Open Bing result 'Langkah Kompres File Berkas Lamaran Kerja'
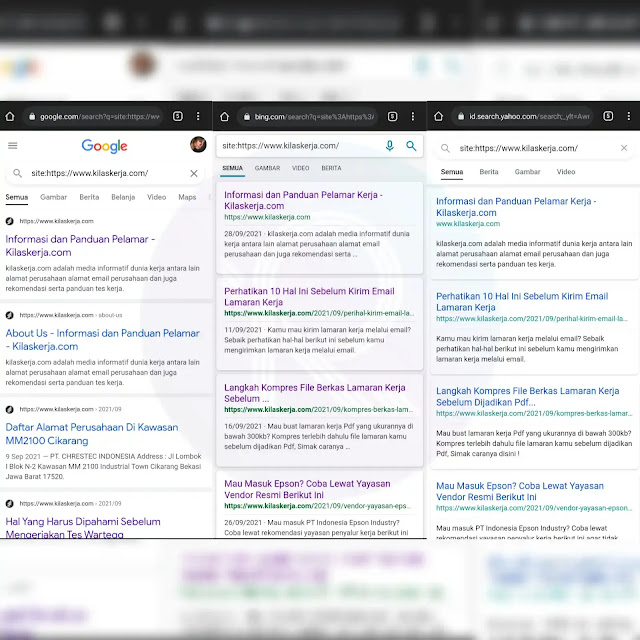640x640 pixels. point(315,393)
